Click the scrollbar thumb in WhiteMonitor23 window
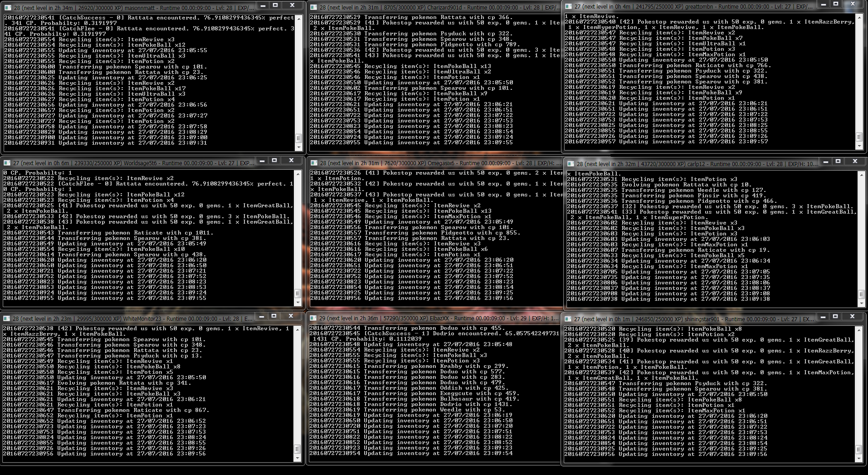The height and width of the screenshot is (475, 868). click(x=297, y=449)
